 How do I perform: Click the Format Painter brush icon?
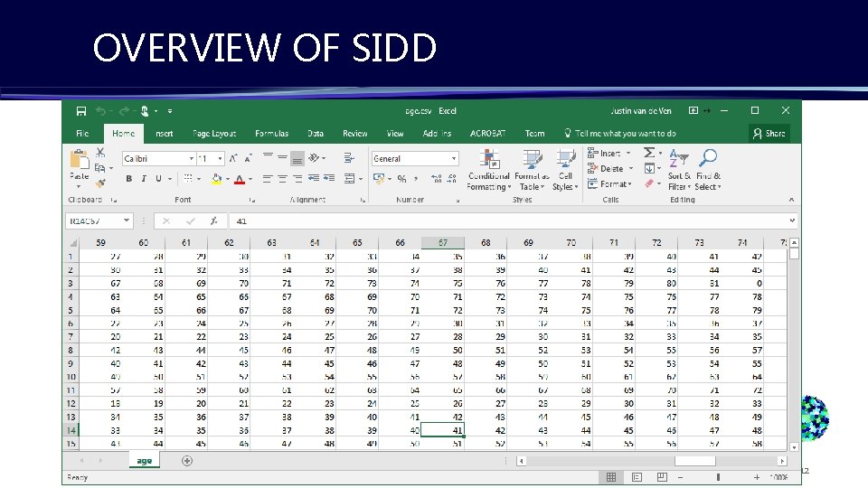[x=100, y=183]
